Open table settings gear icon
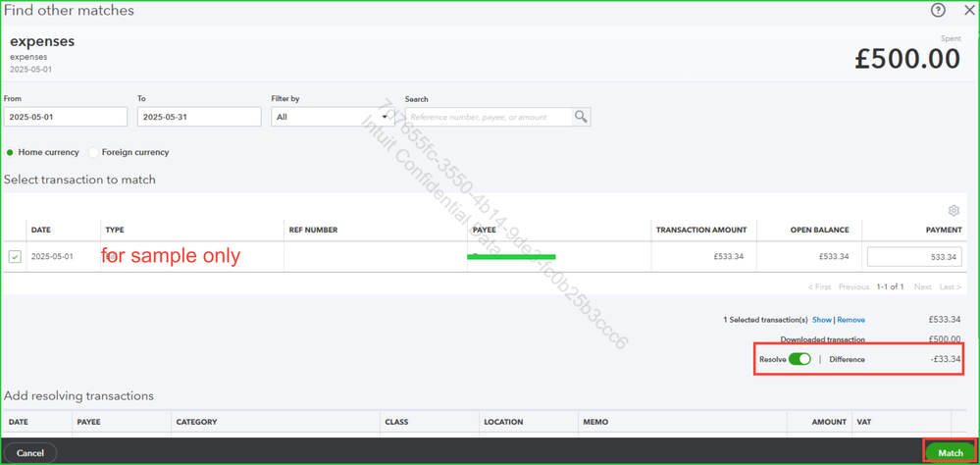 954,210
